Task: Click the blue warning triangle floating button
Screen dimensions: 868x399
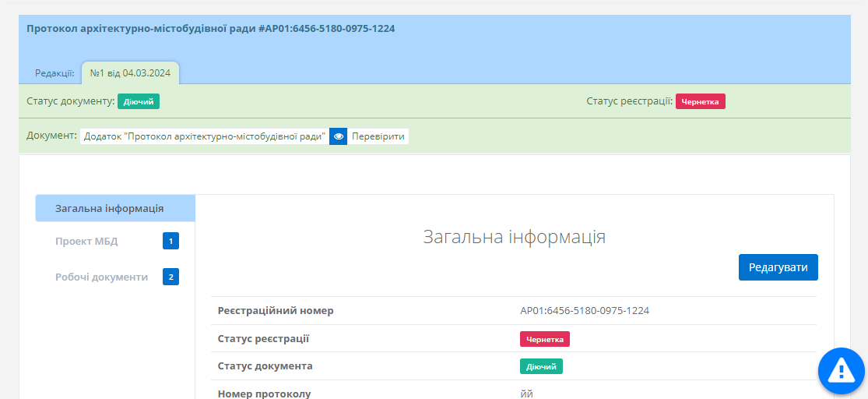Action: pyautogui.click(x=841, y=371)
